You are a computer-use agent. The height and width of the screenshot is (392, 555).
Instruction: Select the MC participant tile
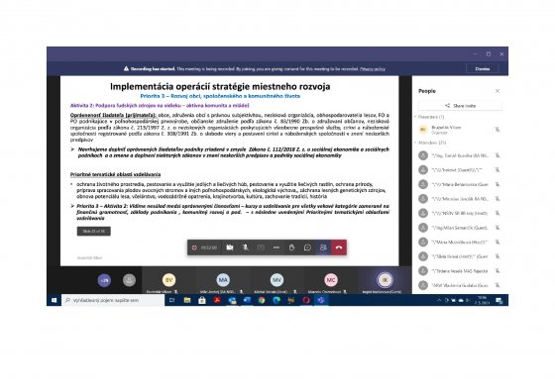coord(331,280)
